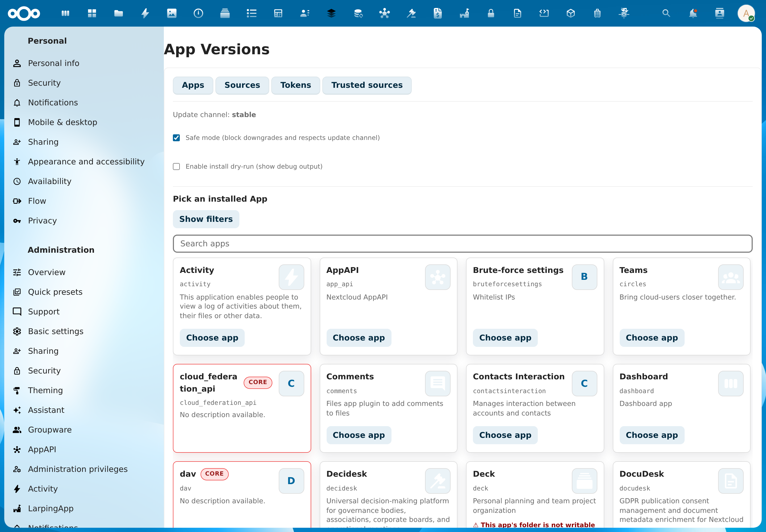
Task: Open the Contacts person icon in top bar
Action: (x=305, y=13)
